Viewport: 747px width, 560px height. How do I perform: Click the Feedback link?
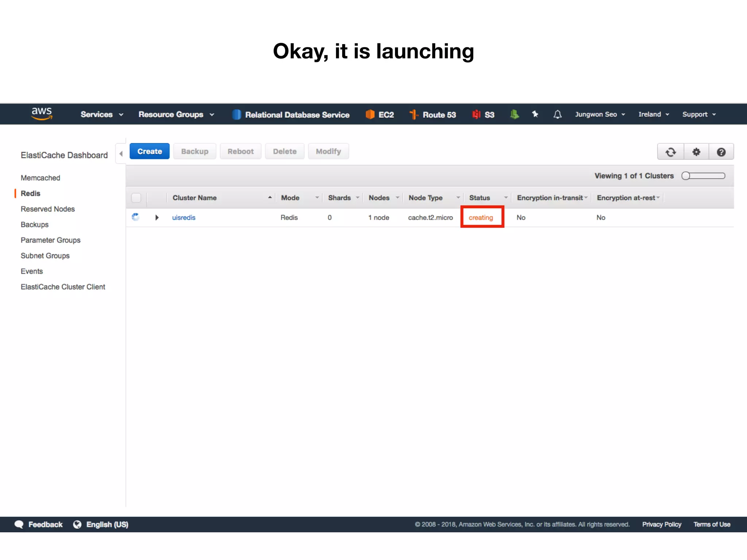point(46,524)
